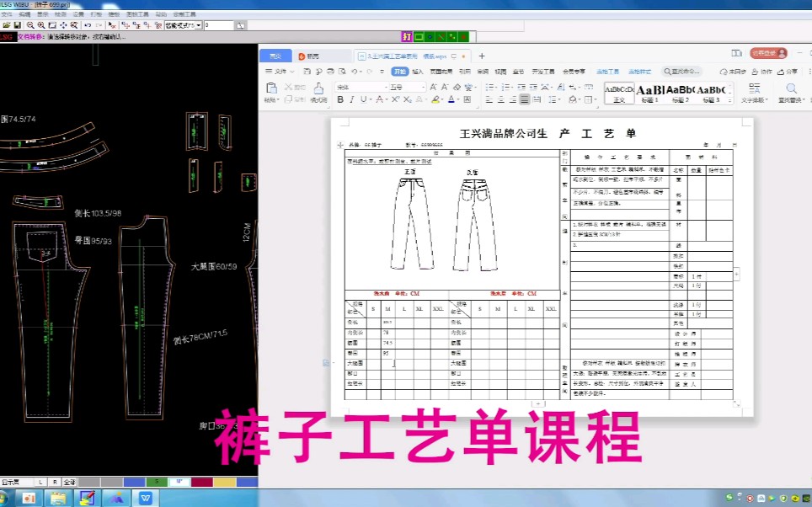Open 图纸工具 menu in LSG window
This screenshot has width=812, height=507.
point(137,14)
